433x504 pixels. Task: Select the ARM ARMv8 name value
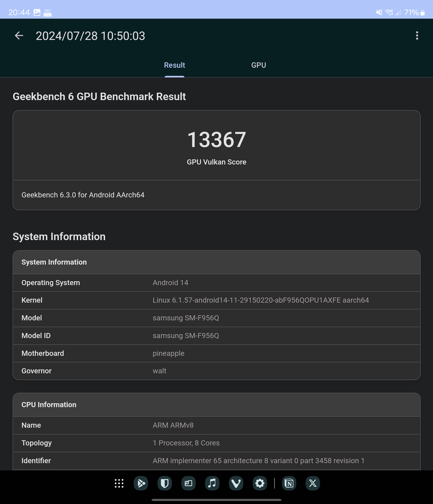click(x=173, y=425)
